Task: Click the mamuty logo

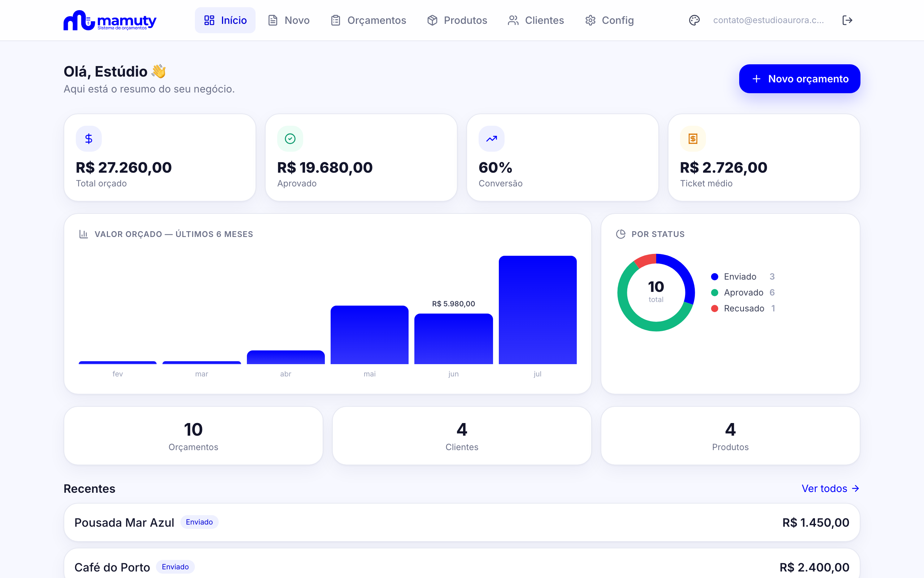Action: [x=110, y=20]
